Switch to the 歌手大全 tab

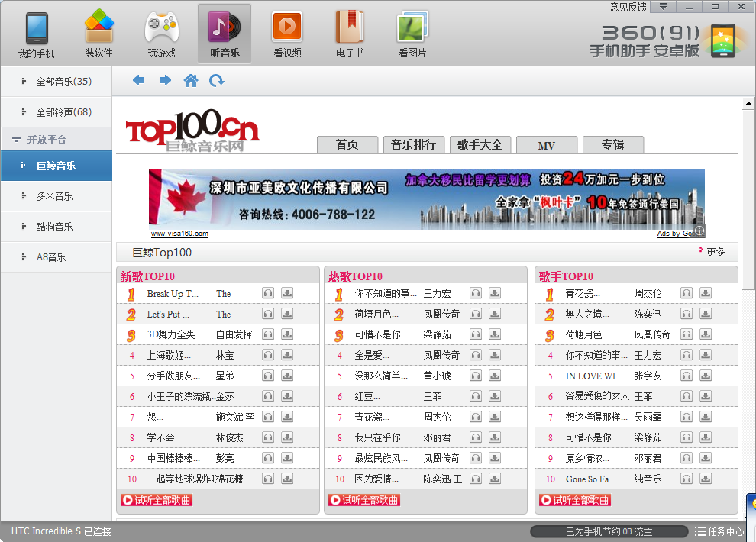[480, 144]
